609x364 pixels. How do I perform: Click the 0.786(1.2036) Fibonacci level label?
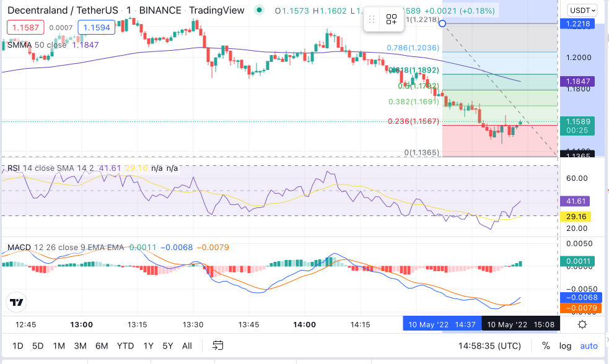click(x=413, y=48)
